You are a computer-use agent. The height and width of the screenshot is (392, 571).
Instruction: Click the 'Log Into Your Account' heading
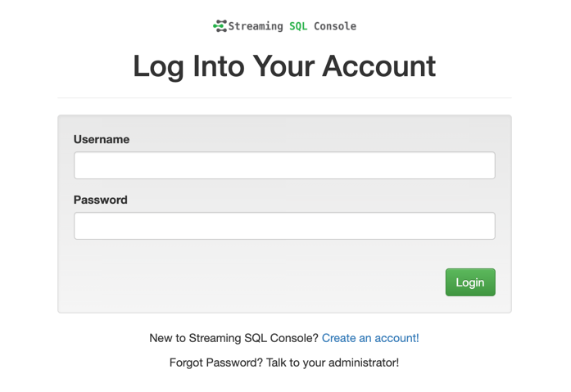(284, 66)
